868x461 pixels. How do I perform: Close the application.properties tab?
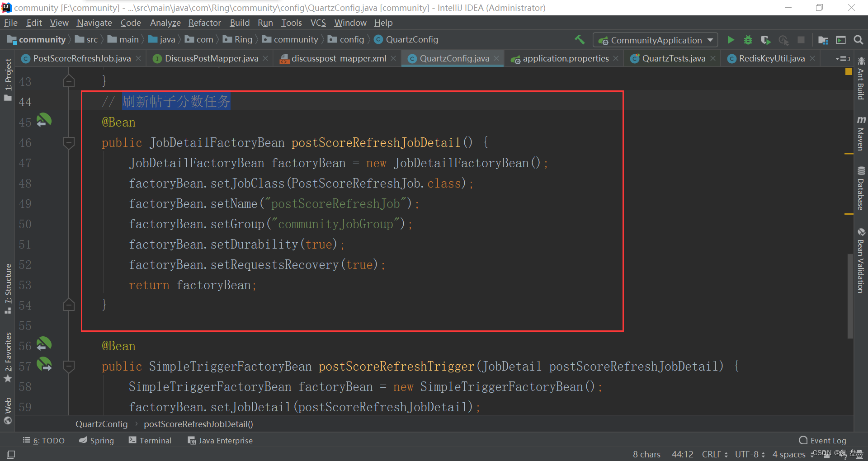[616, 58]
